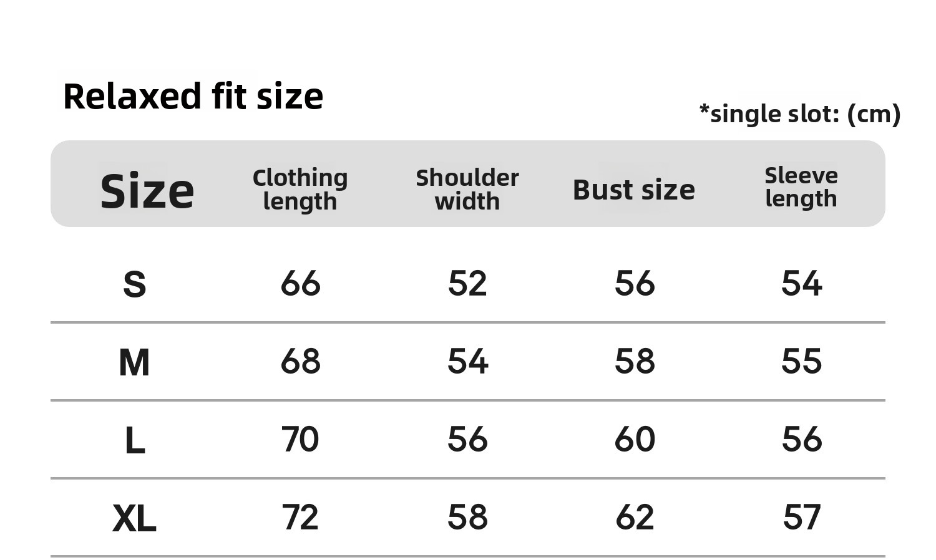Click the M size row label

tap(134, 362)
